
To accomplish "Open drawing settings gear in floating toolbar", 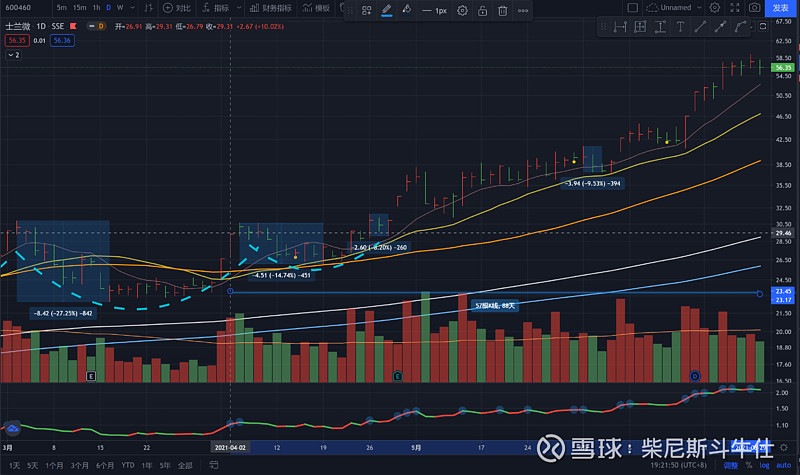I will tap(462, 10).
